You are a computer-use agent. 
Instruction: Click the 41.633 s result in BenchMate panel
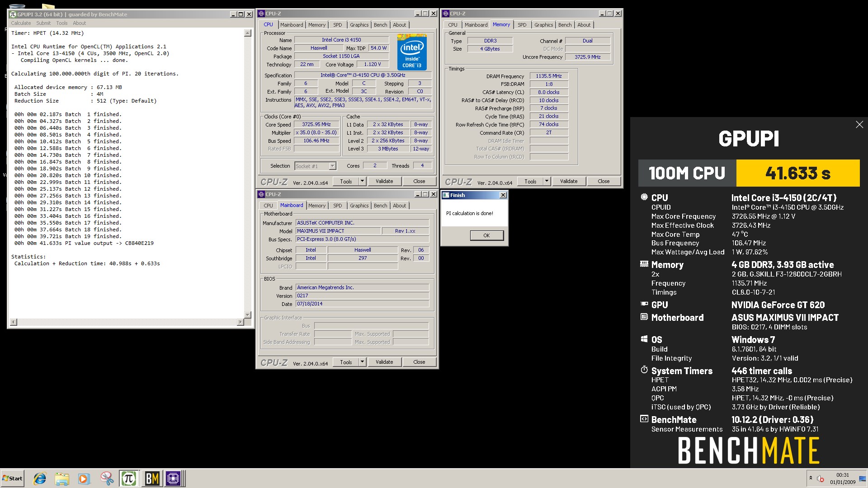point(798,173)
